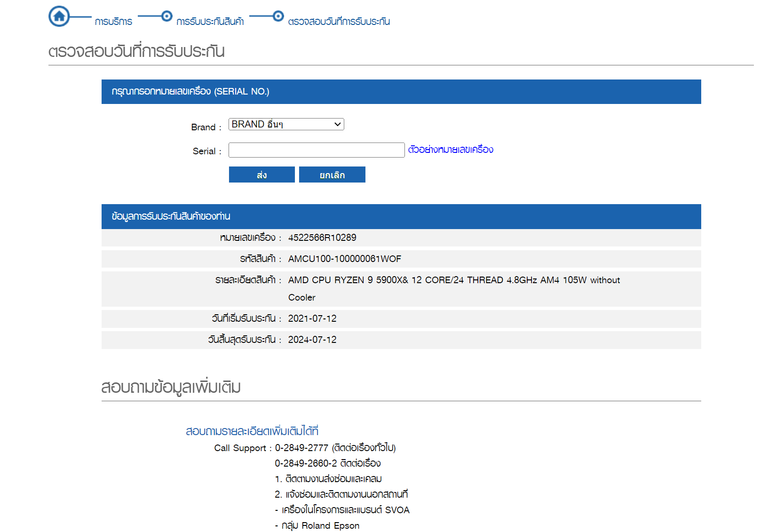Screen dimensions: 776x532
Task: Submit with the ส่ง button
Action: (x=262, y=175)
